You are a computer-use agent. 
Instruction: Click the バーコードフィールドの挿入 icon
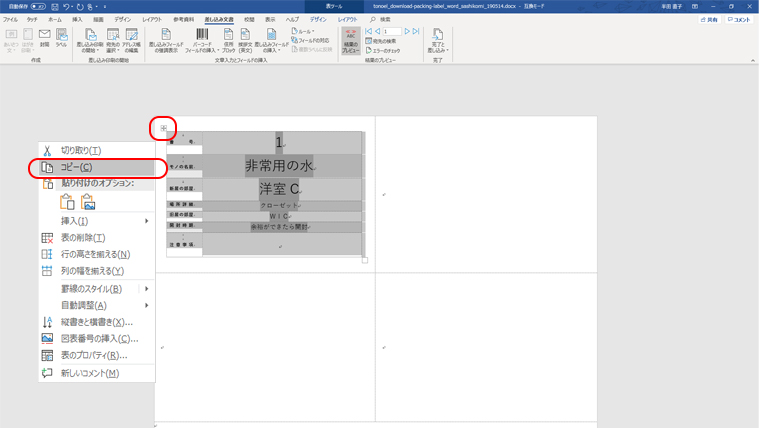[201, 40]
